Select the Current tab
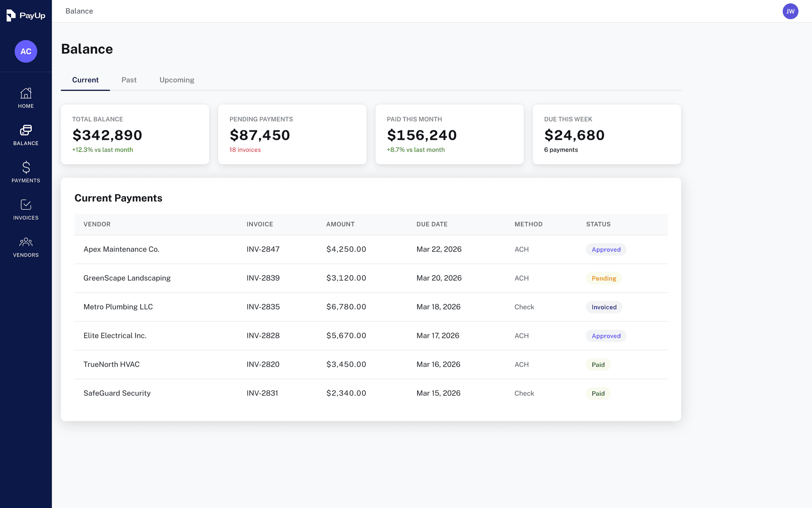This screenshot has height=508, width=812. pos(85,80)
